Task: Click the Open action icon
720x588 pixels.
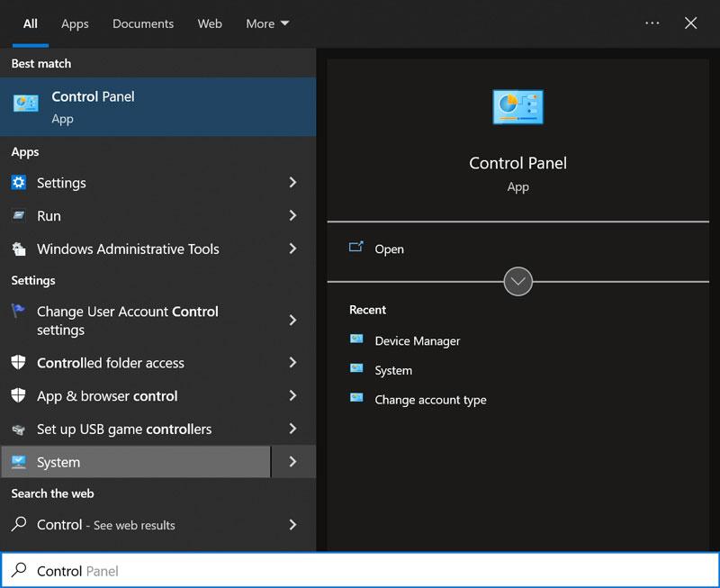Action: 356,247
